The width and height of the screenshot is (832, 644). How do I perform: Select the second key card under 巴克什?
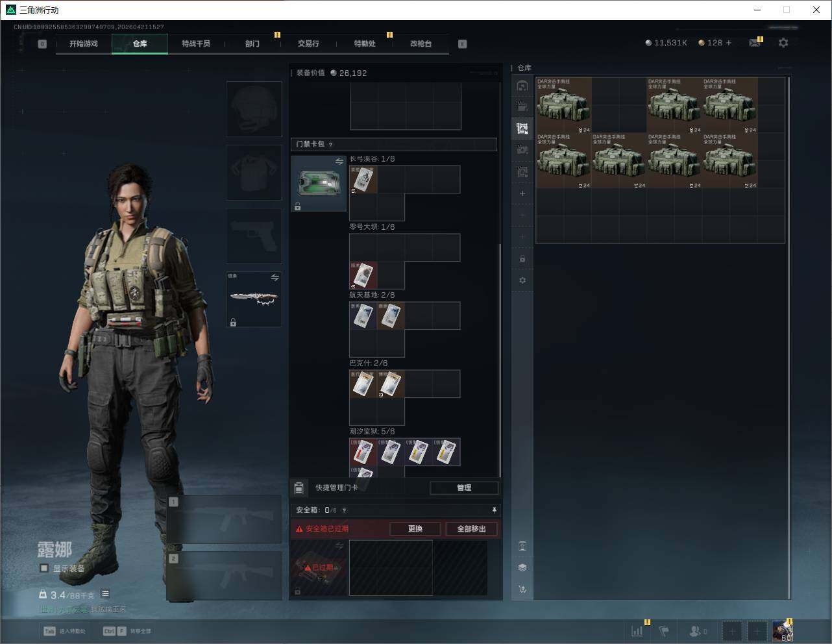(391, 384)
